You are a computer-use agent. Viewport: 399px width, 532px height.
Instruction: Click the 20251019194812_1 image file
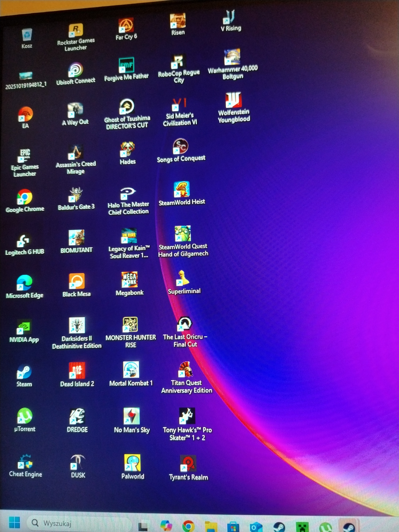pos(26,76)
